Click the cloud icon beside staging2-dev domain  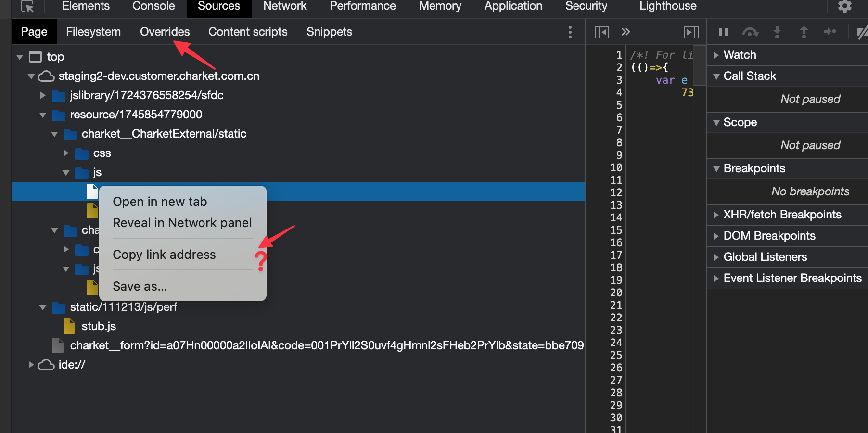click(46, 76)
